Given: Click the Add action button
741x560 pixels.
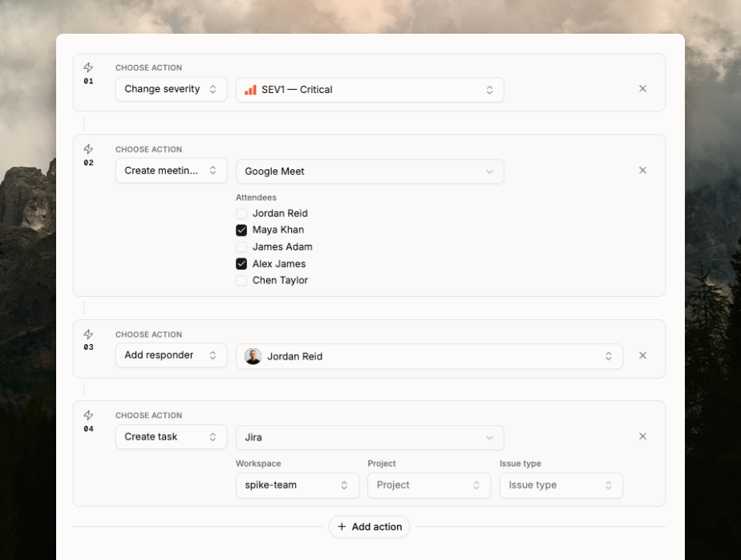Looking at the screenshot, I should pos(369,526).
